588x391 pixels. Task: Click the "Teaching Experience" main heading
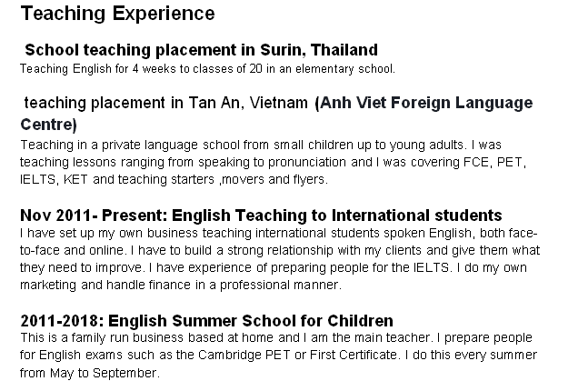117,15
